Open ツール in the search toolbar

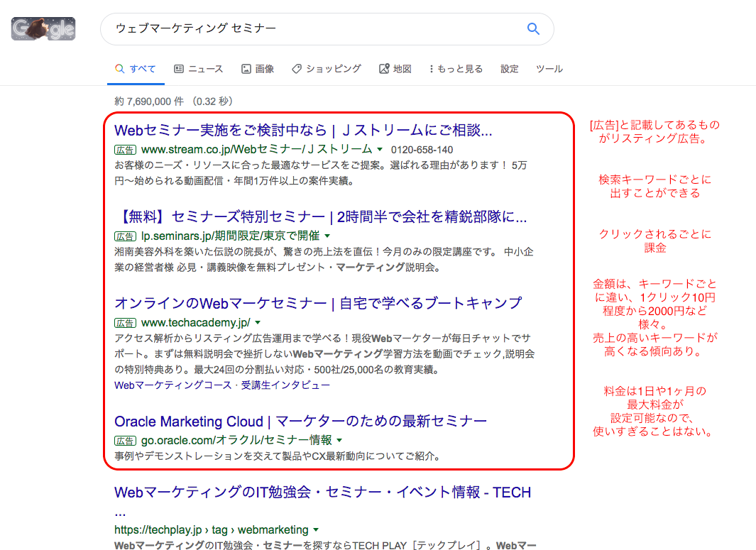[549, 69]
